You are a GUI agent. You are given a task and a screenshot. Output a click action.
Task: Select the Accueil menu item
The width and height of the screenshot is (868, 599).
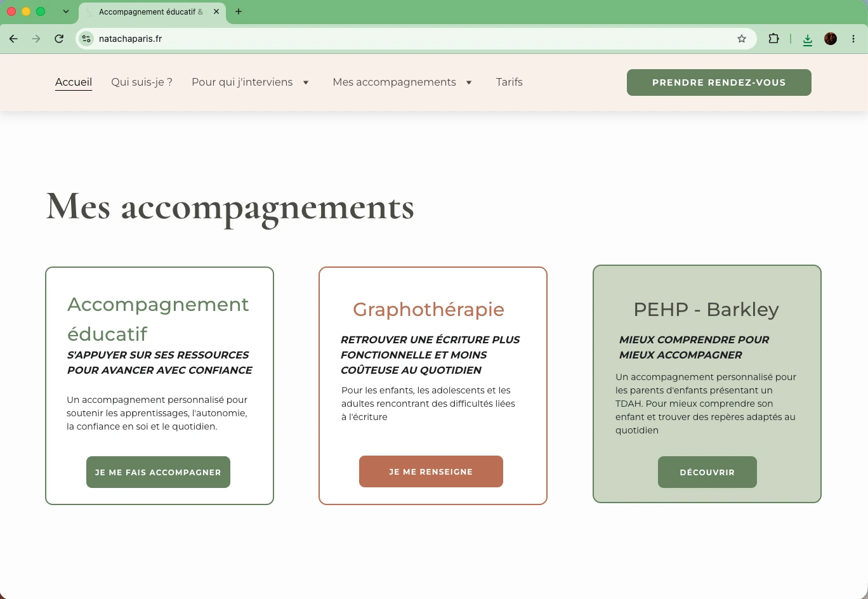tap(74, 82)
